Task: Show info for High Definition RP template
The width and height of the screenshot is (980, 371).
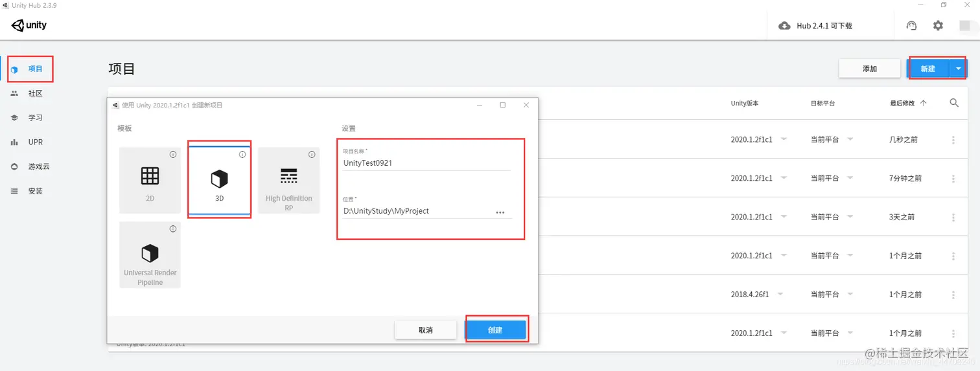Action: click(312, 155)
